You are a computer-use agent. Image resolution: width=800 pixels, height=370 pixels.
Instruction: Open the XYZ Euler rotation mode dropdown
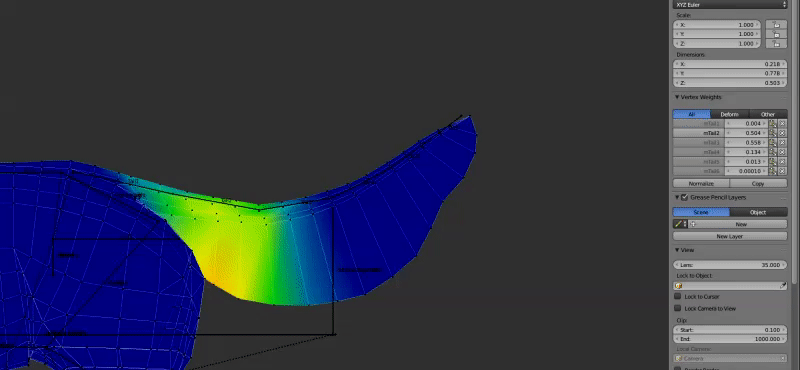730,5
